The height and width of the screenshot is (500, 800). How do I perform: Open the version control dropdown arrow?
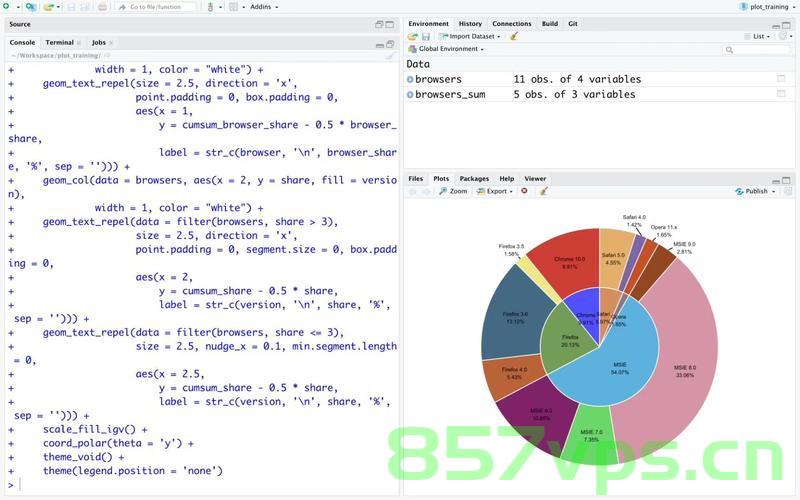[x=220, y=7]
